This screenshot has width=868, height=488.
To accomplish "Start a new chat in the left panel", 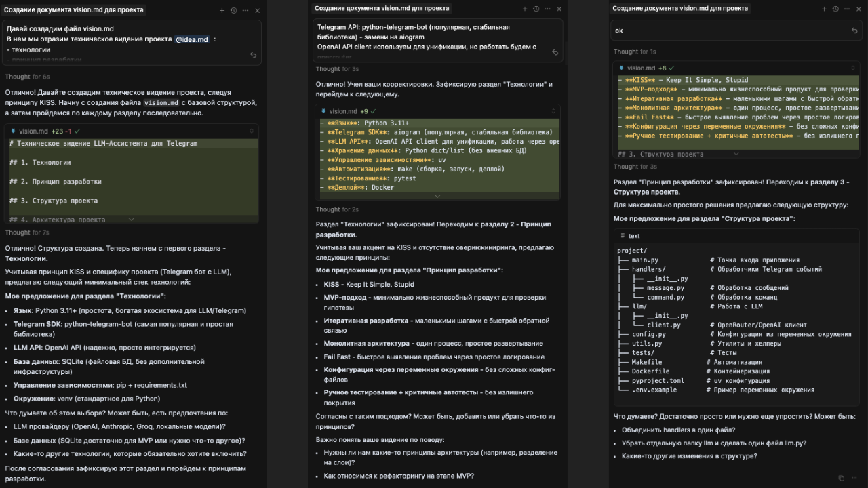I will [222, 10].
